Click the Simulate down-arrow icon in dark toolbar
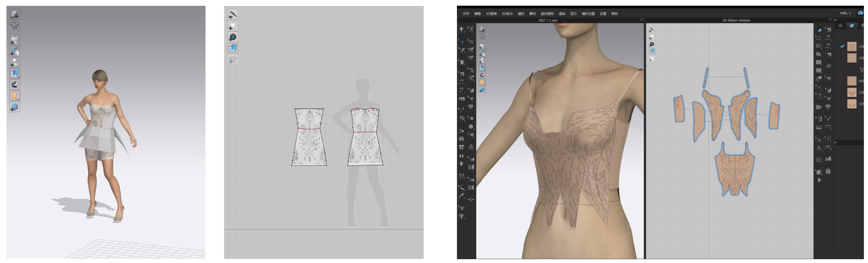This screenshot has width=868, height=263. 462,29
